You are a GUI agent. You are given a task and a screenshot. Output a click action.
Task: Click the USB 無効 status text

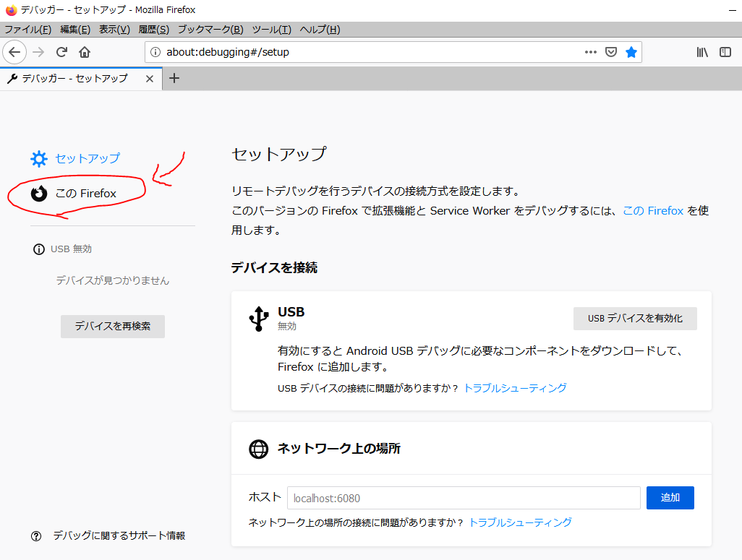pos(71,249)
